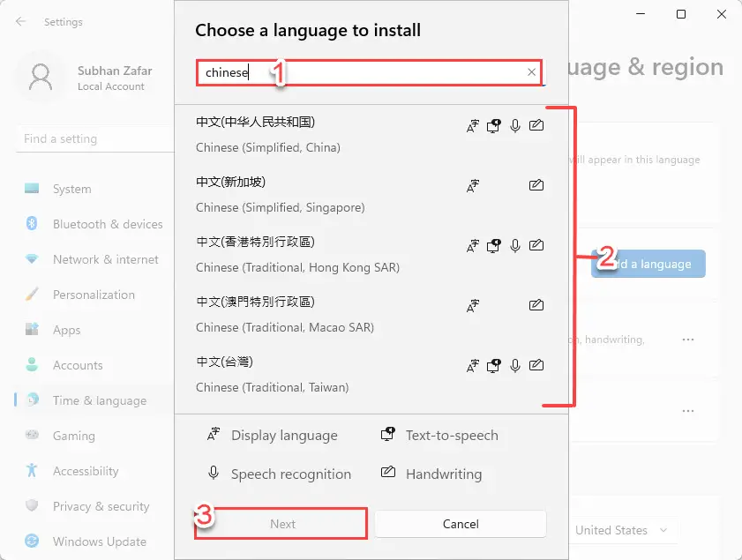The height and width of the screenshot is (560, 742).
Task: Click the handwriting icon for Chinese (Traditional, Macao SAR)
Action: 536,305
